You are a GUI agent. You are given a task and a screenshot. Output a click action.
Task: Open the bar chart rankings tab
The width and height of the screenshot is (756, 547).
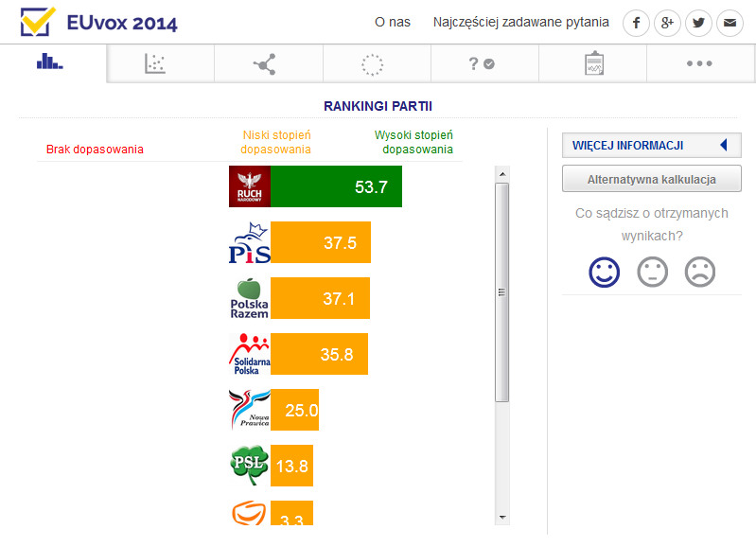coord(50,62)
